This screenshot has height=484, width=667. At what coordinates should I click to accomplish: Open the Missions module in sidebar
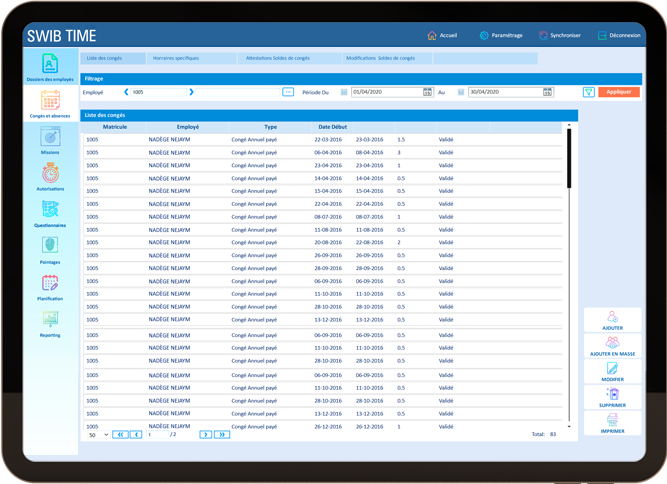click(x=50, y=139)
